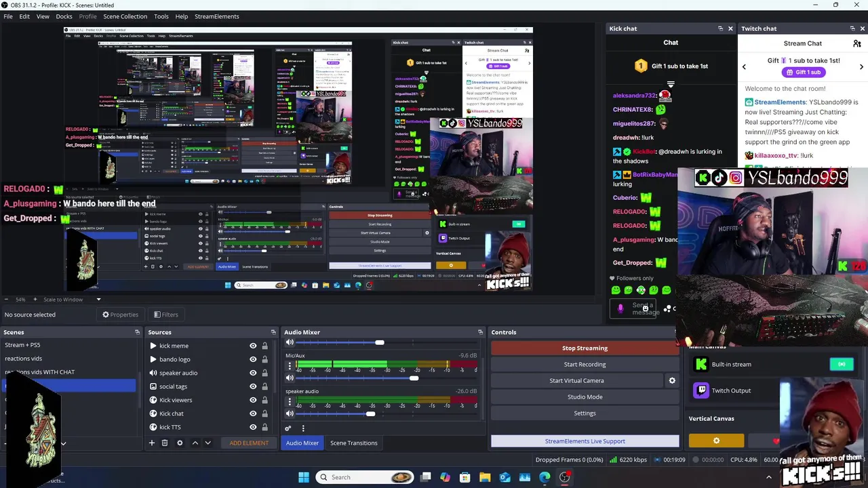Viewport: 868px width, 488px height.
Task: Move the source up with the up arrow
Action: (x=195, y=443)
